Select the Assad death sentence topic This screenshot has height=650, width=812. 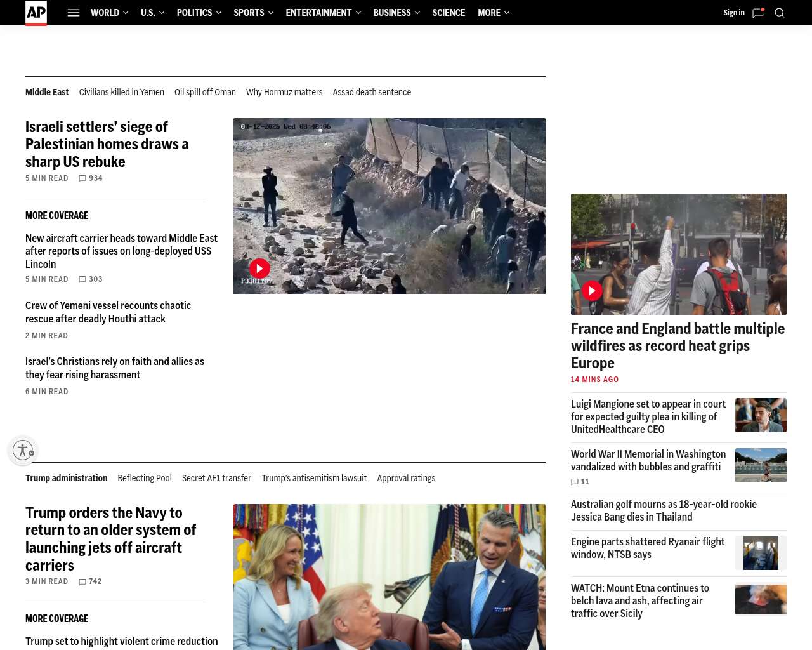click(x=372, y=92)
